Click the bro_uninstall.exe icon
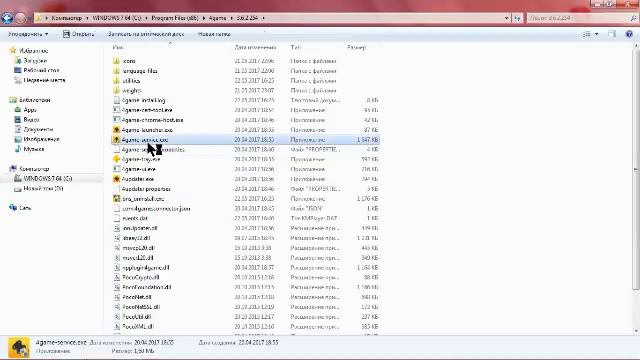Screen dimensions: 640x360 coord(116,199)
